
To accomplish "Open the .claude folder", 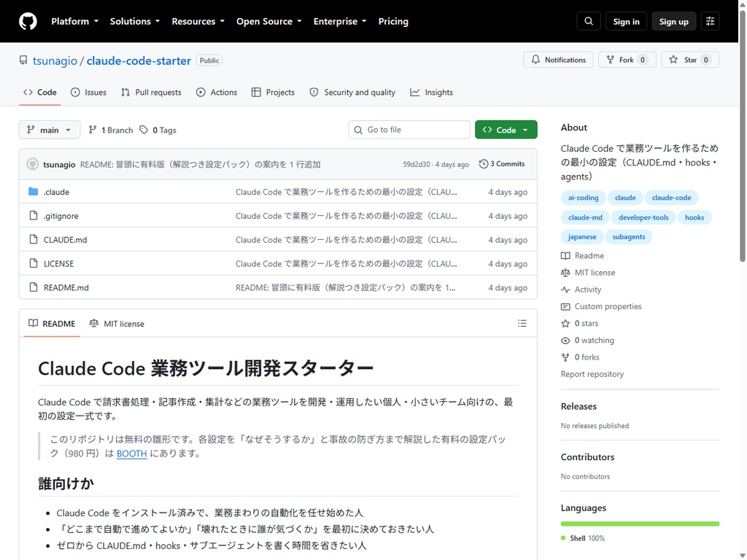I will point(56,192).
